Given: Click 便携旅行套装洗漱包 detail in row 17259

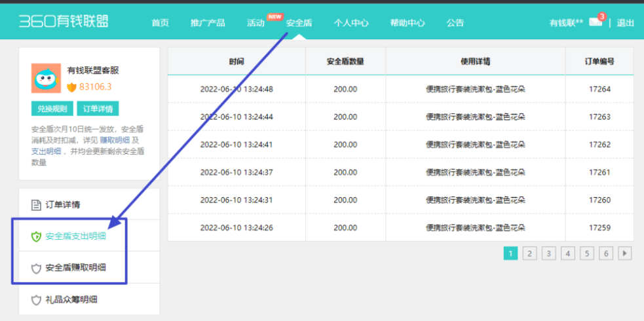Looking at the screenshot, I should 476,227.
